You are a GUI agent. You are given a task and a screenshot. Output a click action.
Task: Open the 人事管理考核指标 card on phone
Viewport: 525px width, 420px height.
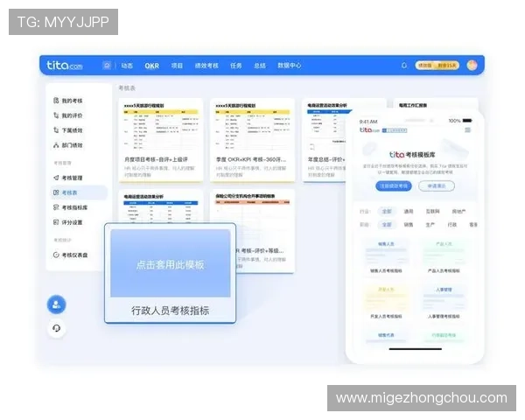[444, 303]
